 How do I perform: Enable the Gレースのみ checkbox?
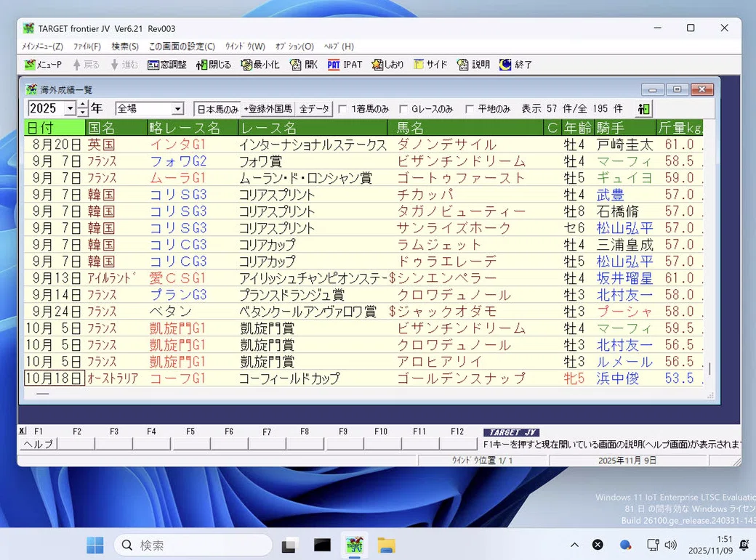(403, 110)
